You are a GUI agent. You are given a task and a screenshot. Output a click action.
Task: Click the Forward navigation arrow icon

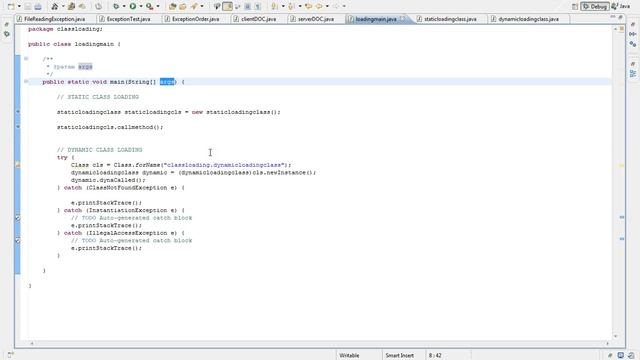point(336,6)
